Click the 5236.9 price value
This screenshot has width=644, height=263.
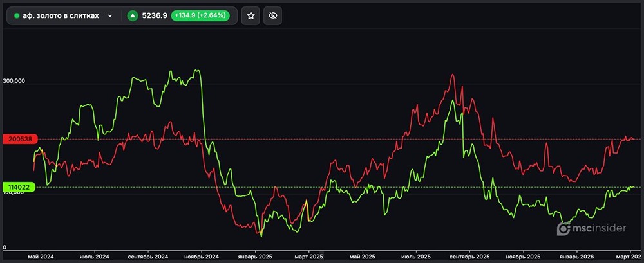[155, 15]
